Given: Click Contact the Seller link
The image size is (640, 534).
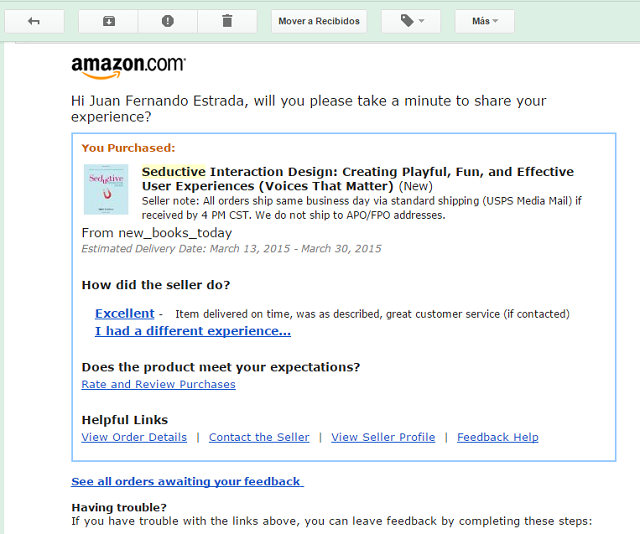Looking at the screenshot, I should pos(259,437).
